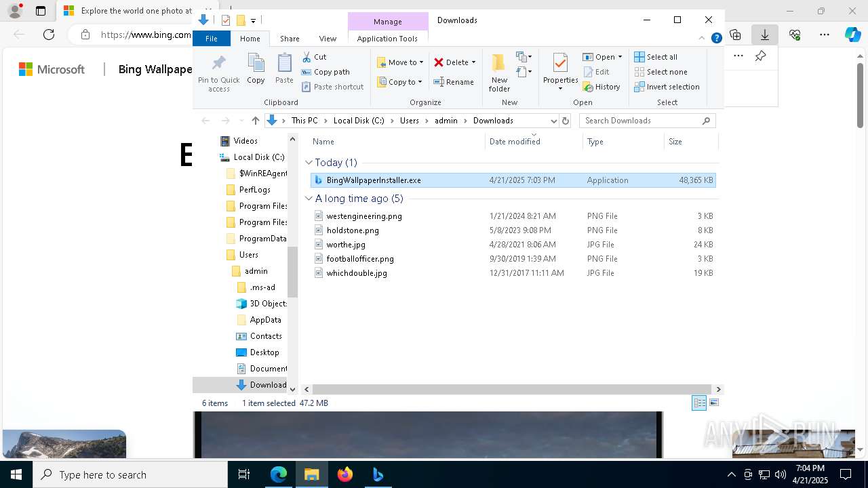
Task: Click Users in the address path
Action: coord(410,121)
